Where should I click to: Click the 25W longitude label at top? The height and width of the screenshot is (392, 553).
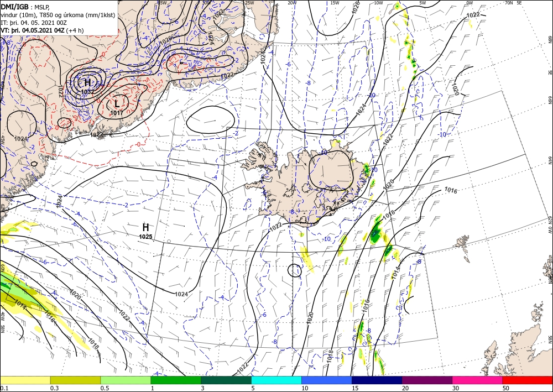(x=249, y=3)
